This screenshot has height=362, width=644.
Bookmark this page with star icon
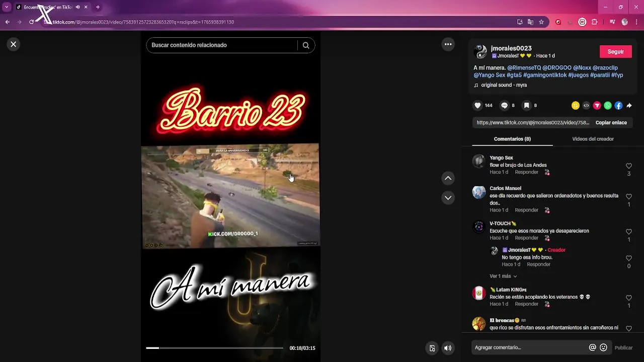click(541, 22)
